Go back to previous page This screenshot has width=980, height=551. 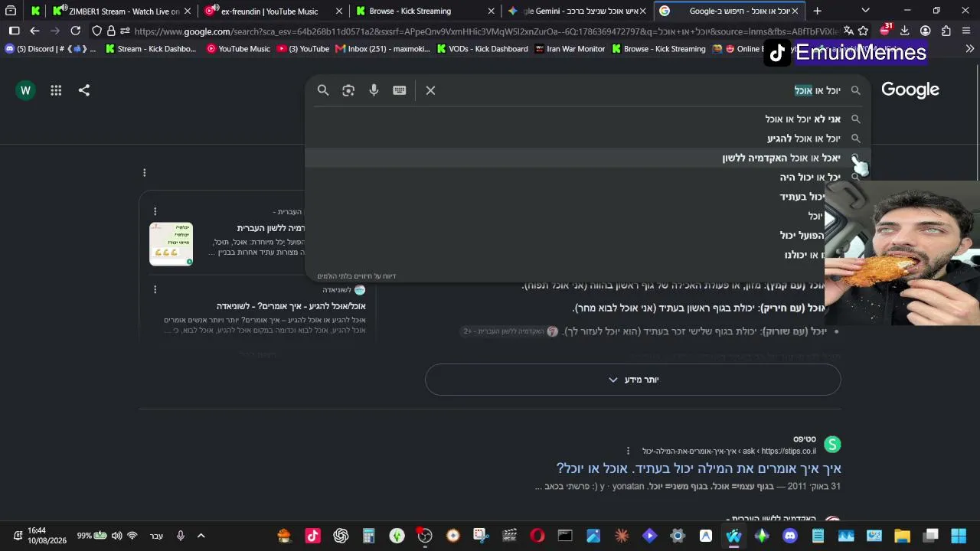[34, 31]
